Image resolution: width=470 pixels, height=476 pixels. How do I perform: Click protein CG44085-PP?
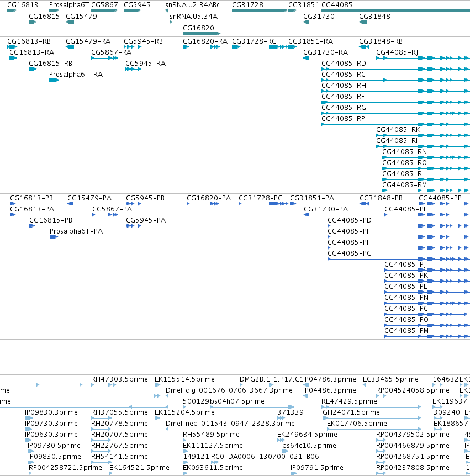click(x=440, y=198)
